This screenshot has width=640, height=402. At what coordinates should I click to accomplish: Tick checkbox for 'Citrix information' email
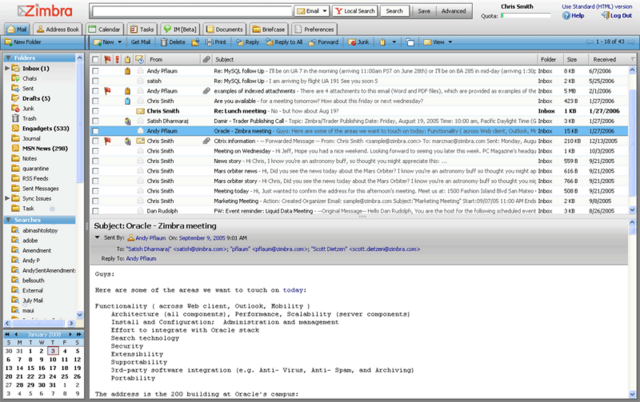point(96,141)
